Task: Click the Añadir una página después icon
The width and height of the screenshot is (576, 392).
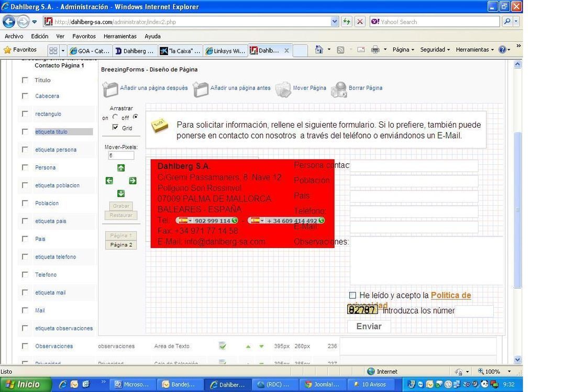Action: click(x=110, y=89)
